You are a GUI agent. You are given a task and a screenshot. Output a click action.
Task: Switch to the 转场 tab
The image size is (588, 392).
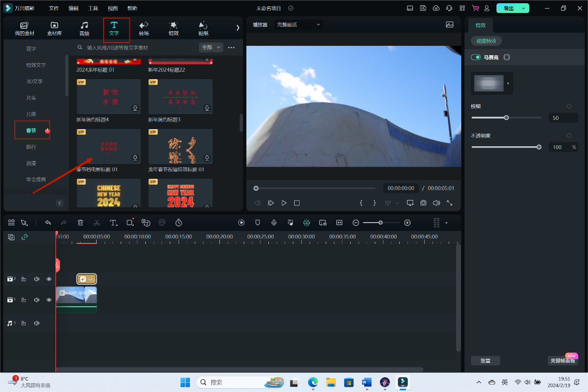click(143, 28)
